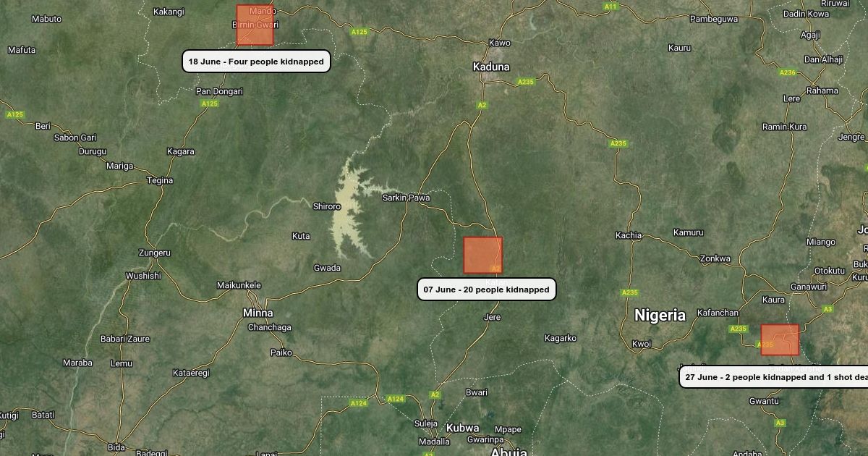This screenshot has width=868, height=456.
Task: Click the Kawo place name
Action: pos(500,43)
